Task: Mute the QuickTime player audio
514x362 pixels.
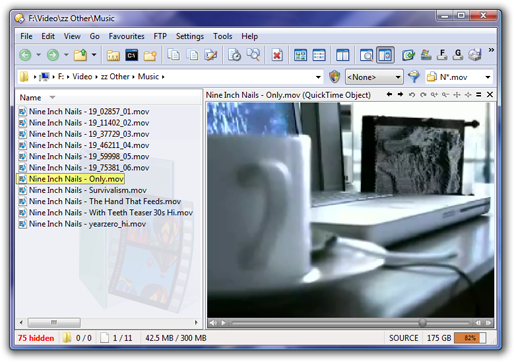Action: coord(213,323)
